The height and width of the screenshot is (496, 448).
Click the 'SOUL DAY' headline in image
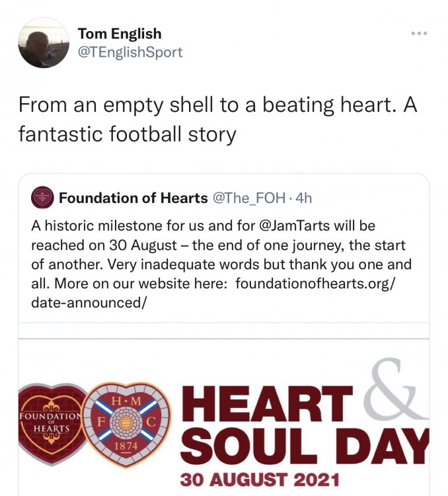pos(304,446)
